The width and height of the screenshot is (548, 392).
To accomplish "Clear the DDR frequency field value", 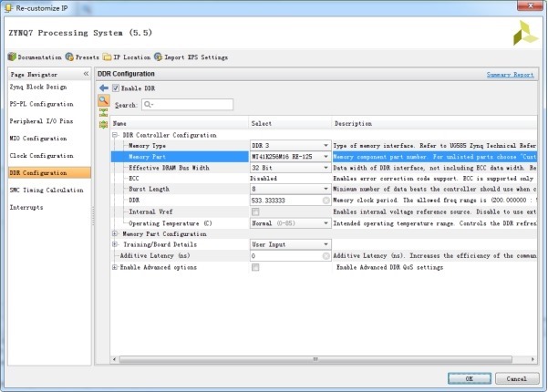I will tap(326, 201).
